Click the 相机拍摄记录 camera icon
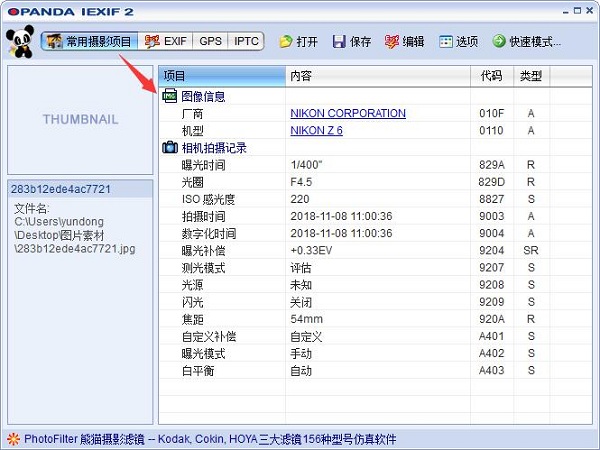 coord(169,148)
